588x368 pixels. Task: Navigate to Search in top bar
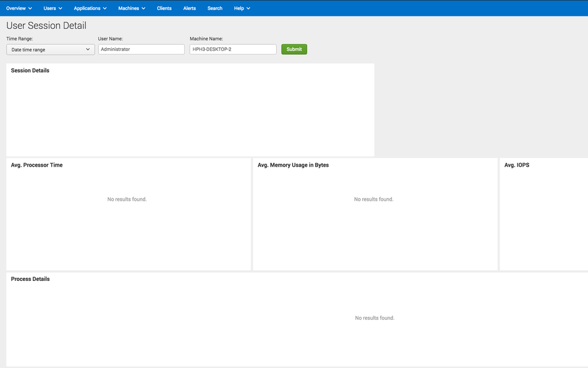(x=215, y=8)
